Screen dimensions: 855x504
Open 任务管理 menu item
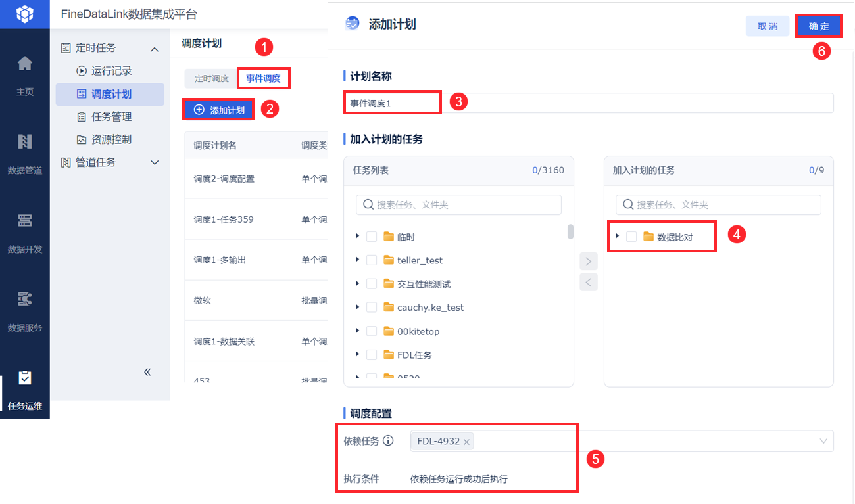(x=110, y=117)
